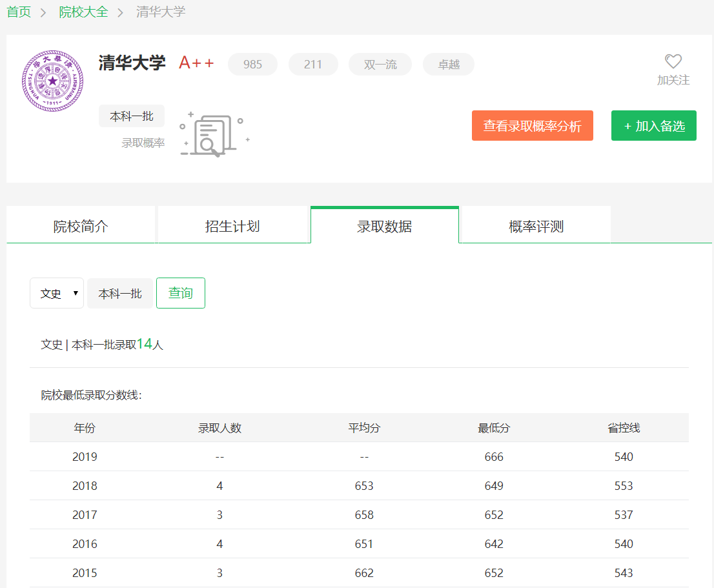Click the 双一流 tag
Image resolution: width=714 pixels, height=588 pixels.
click(x=380, y=64)
